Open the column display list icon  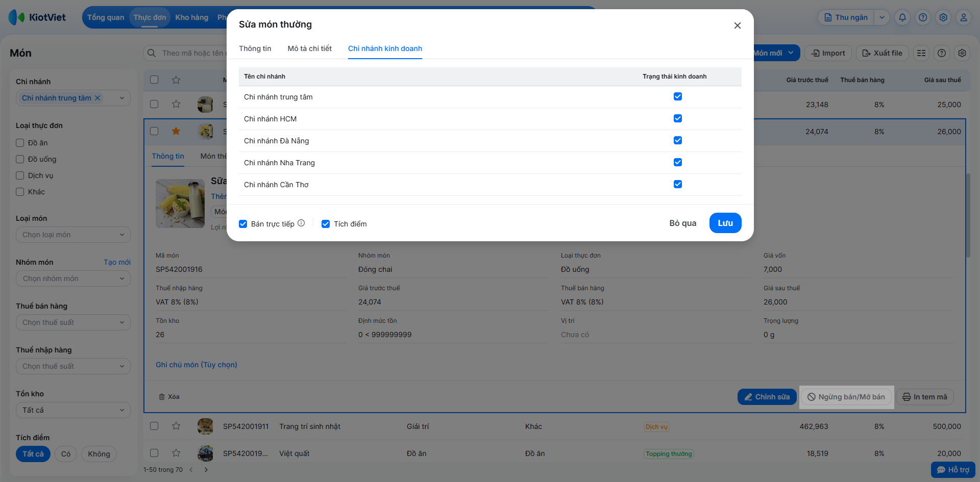pyautogui.click(x=921, y=53)
